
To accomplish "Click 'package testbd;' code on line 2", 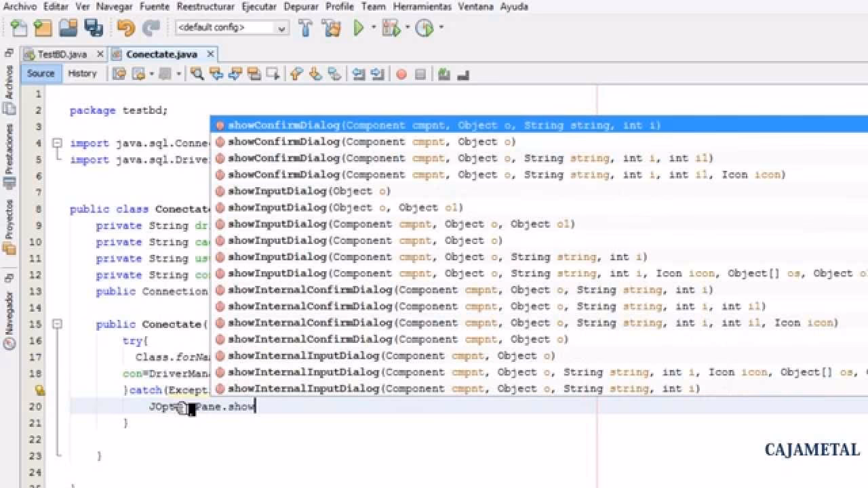I will coord(118,110).
